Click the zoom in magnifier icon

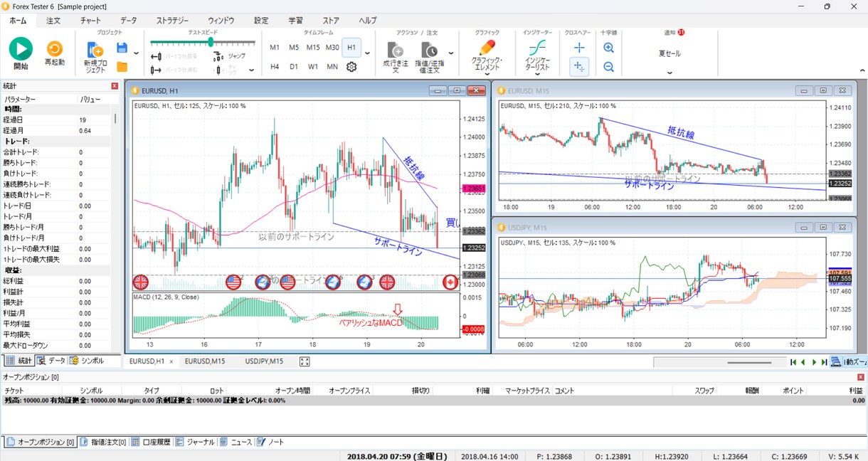(608, 48)
